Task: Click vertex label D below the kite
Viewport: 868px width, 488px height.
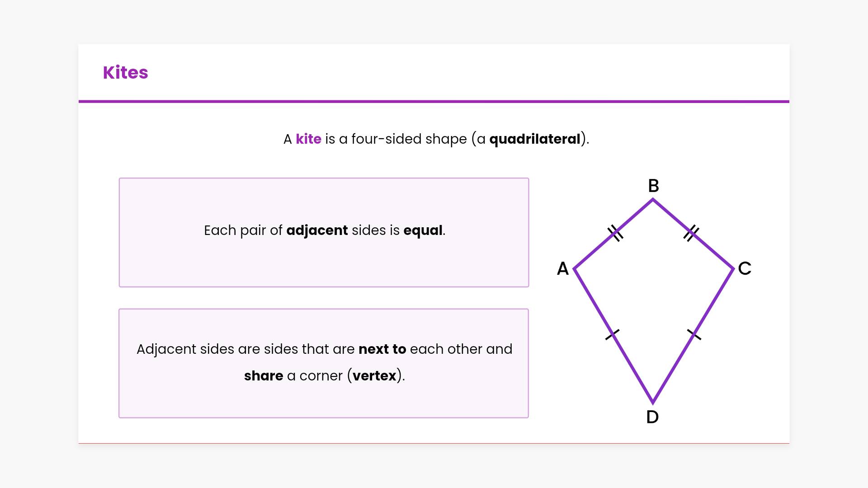Action: [x=652, y=417]
